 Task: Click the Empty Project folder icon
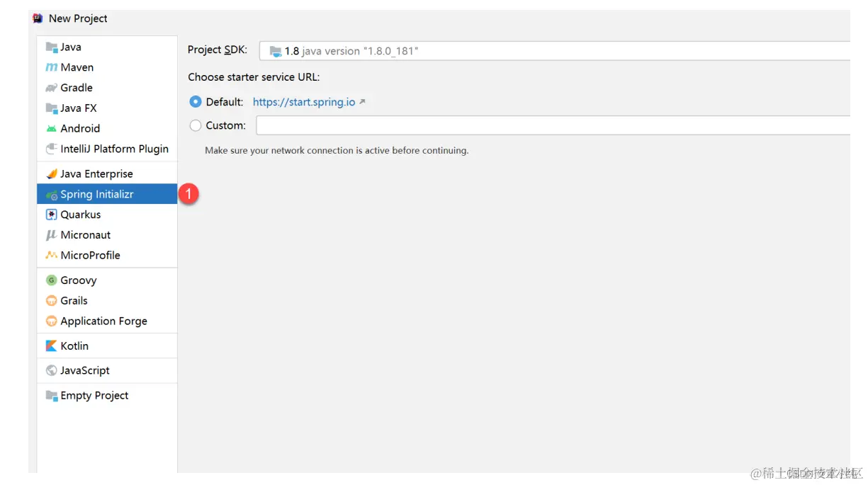pyautogui.click(x=51, y=396)
